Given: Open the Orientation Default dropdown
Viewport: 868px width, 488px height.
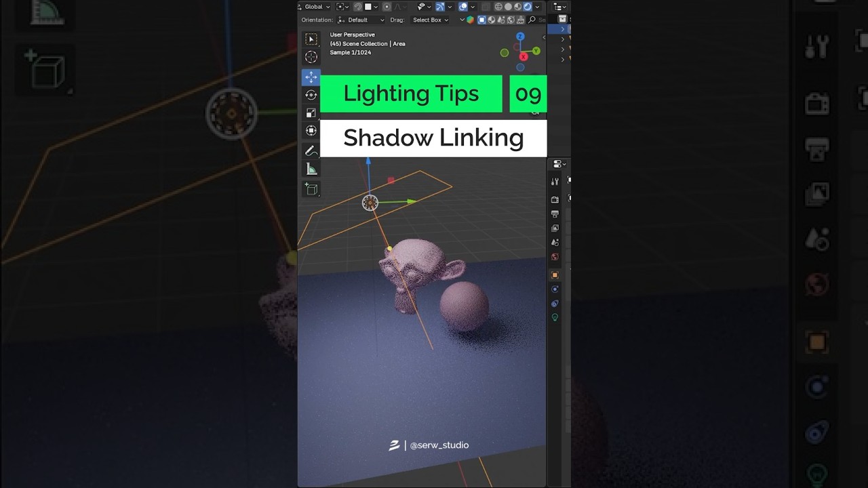Looking at the screenshot, I should 361,20.
